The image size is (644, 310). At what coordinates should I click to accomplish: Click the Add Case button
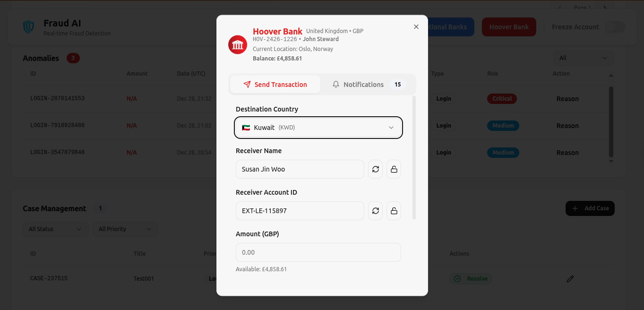pyautogui.click(x=590, y=208)
